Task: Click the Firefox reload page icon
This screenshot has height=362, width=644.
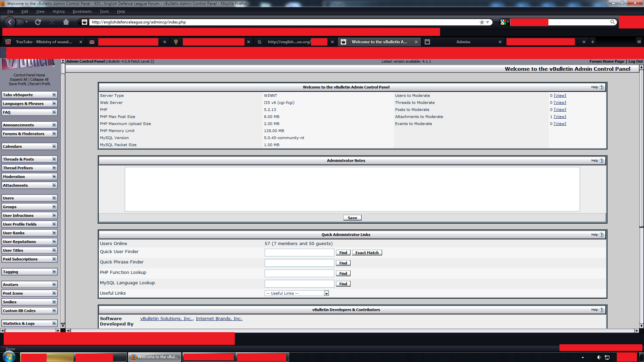Action: 38,22
